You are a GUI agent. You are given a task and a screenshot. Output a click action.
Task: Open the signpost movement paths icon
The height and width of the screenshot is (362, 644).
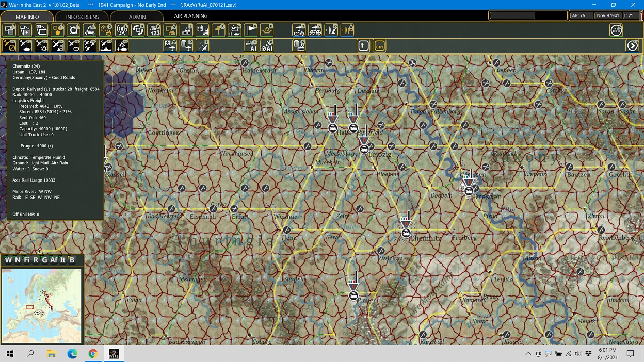point(219,29)
